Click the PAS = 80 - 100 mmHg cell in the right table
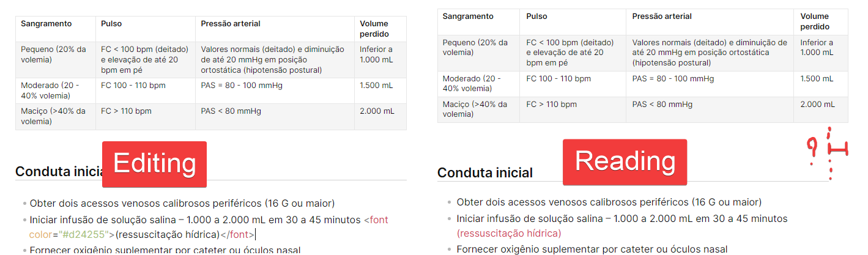Viewport: 868px width, 255px height. click(x=673, y=79)
